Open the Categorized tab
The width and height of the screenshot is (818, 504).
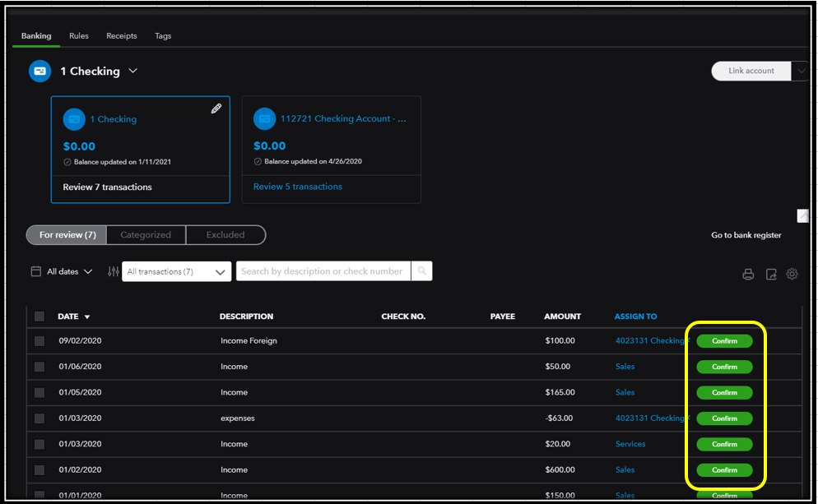click(x=146, y=235)
